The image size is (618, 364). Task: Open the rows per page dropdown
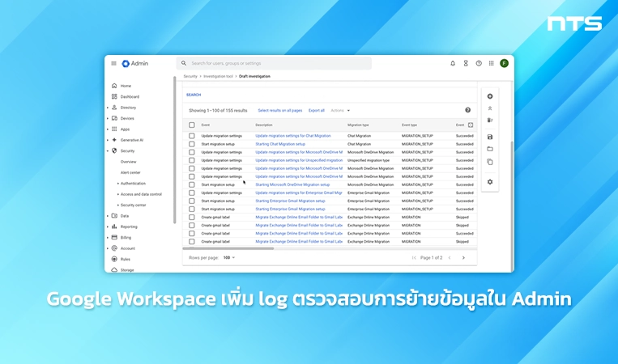pos(229,258)
